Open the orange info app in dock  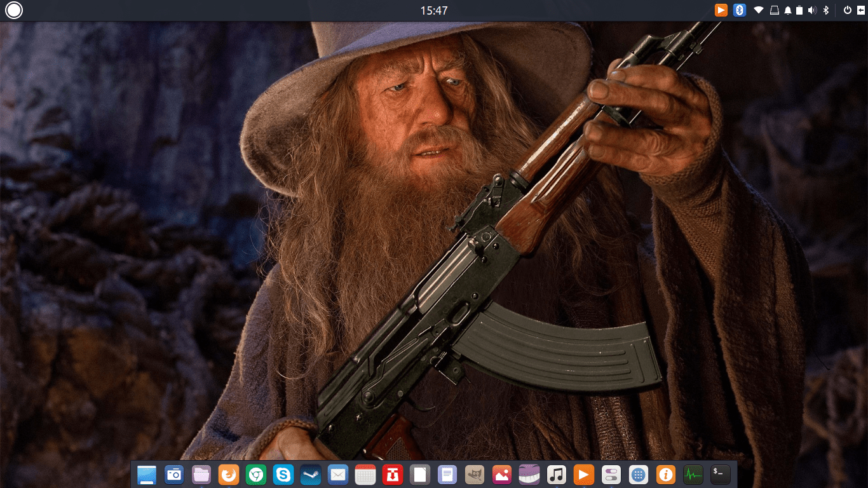point(666,474)
